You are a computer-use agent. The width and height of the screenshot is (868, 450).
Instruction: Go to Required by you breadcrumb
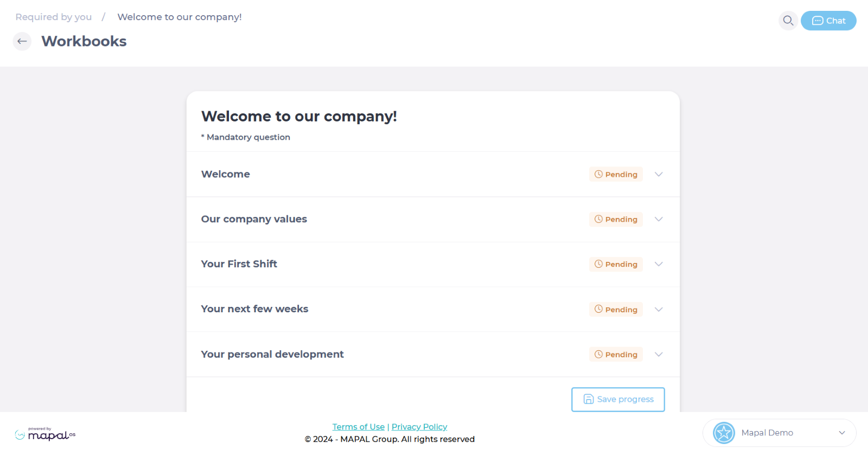coord(54,17)
